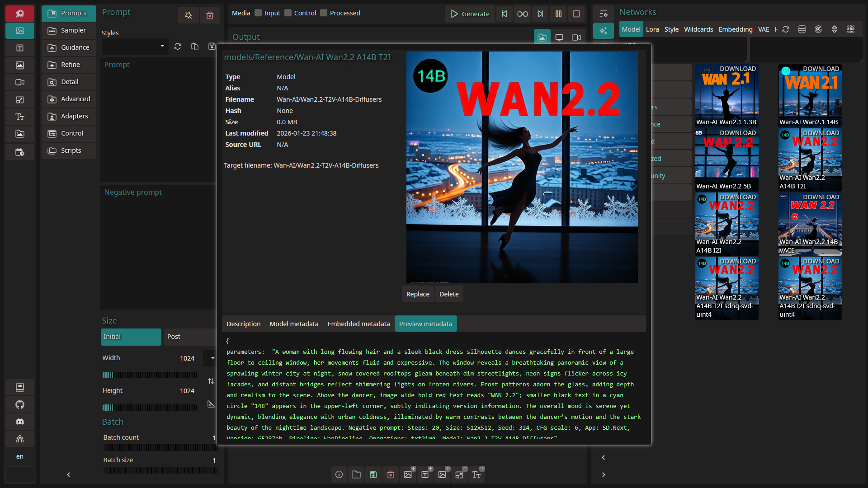868x488 pixels.
Task: Click the pause generation icon
Action: click(x=558, y=14)
